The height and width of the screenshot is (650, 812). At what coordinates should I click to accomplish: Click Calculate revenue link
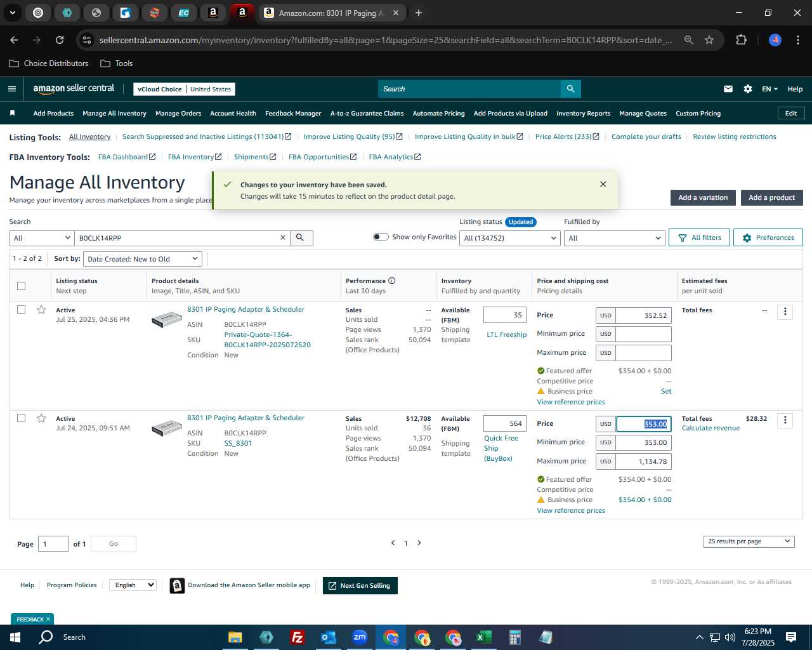pos(710,428)
